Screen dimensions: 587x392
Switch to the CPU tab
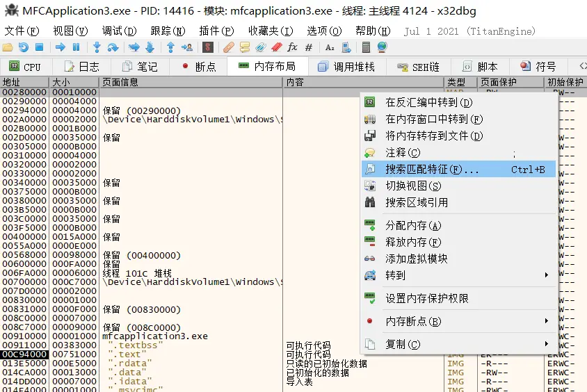point(25,67)
